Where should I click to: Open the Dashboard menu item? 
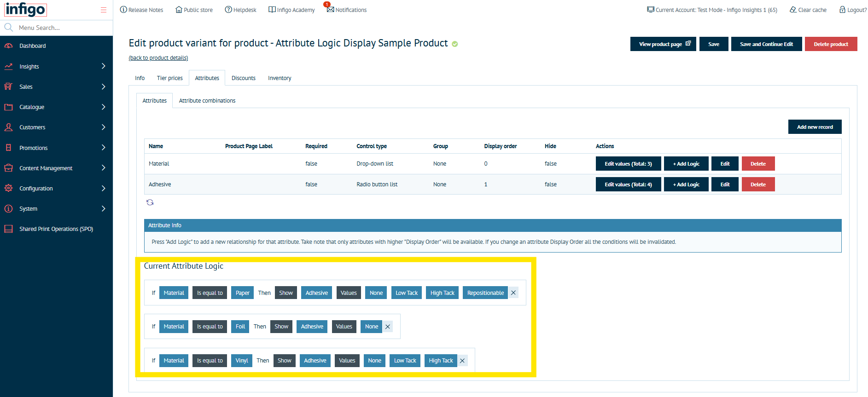point(56,46)
